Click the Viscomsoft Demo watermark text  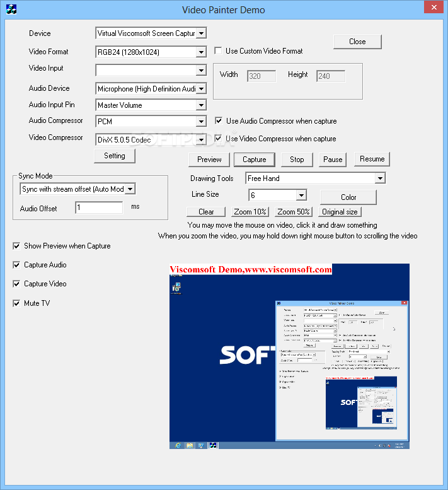251,269
